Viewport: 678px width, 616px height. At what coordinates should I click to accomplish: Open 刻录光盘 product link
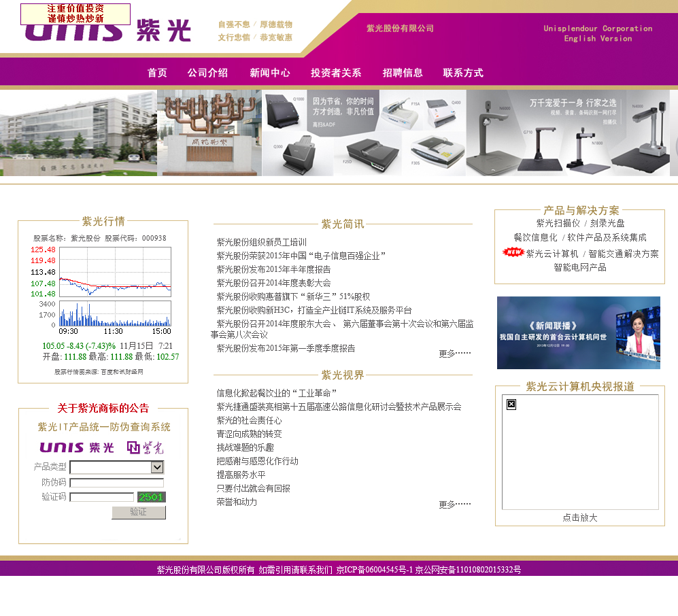click(607, 223)
